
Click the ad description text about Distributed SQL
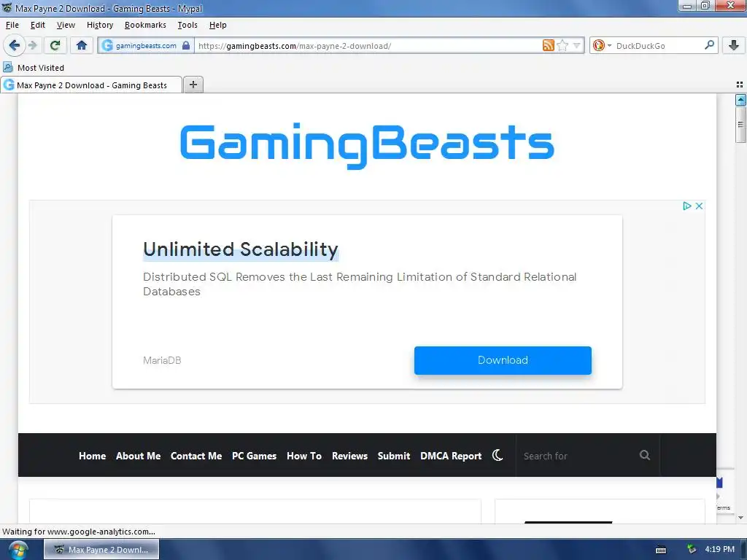(360, 284)
